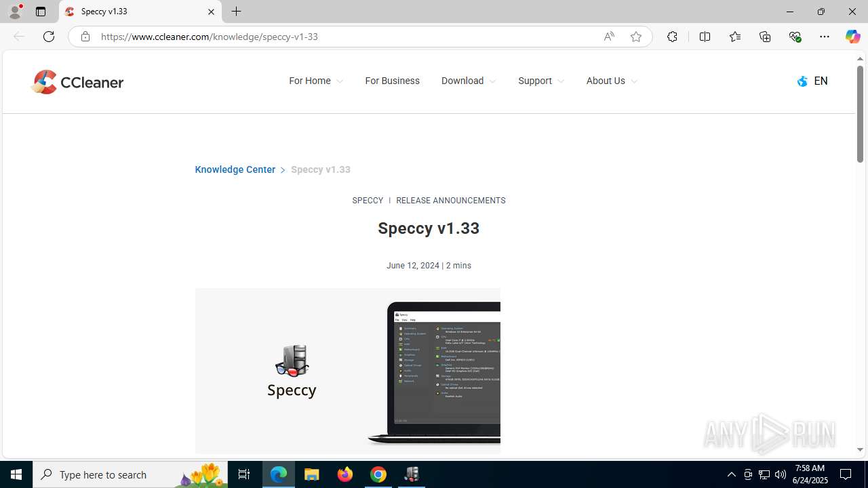Viewport: 868px width, 488px height.
Task: Open the tab actions menu icon
Action: pyautogui.click(x=41, y=12)
